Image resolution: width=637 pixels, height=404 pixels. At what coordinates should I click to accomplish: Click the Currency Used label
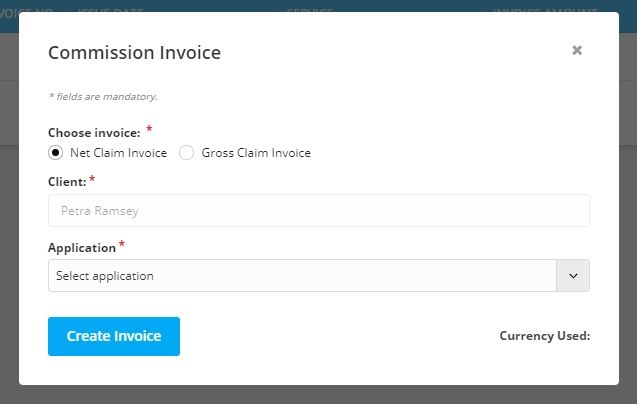544,336
